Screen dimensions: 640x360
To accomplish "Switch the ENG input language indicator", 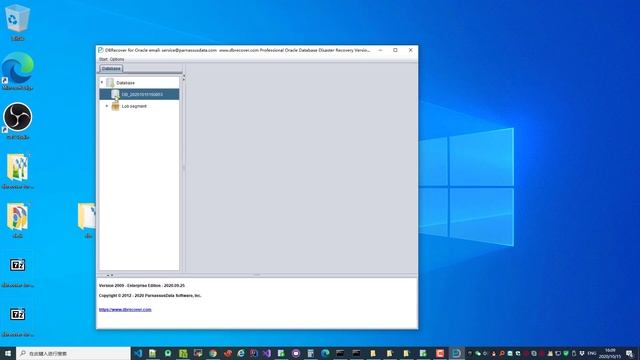I will tap(592, 353).
